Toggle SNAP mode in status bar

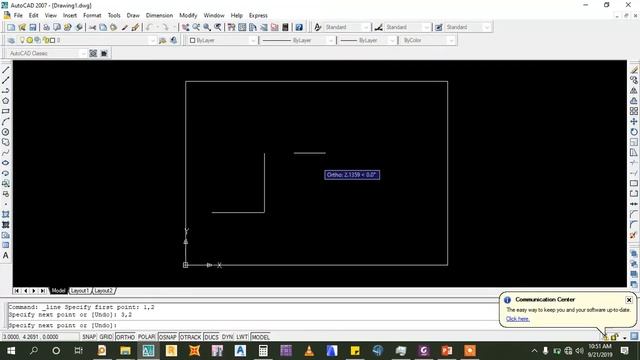(89, 337)
